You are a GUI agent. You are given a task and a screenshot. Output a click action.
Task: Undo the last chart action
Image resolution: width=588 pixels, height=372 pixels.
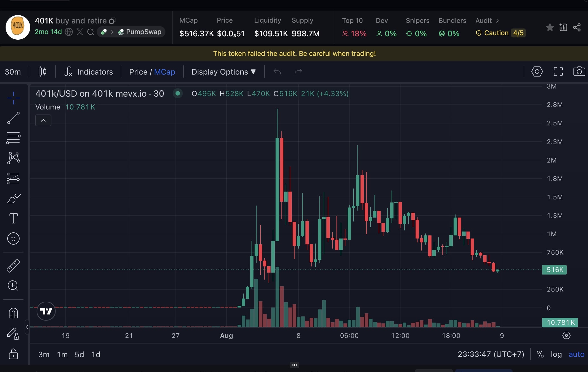pos(277,72)
